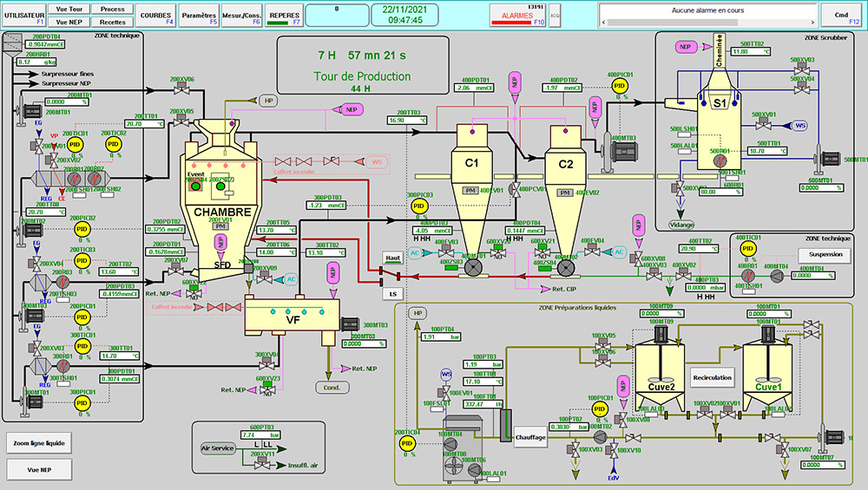
Task: Open the 100PIC01 PID controller
Action: (x=600, y=409)
